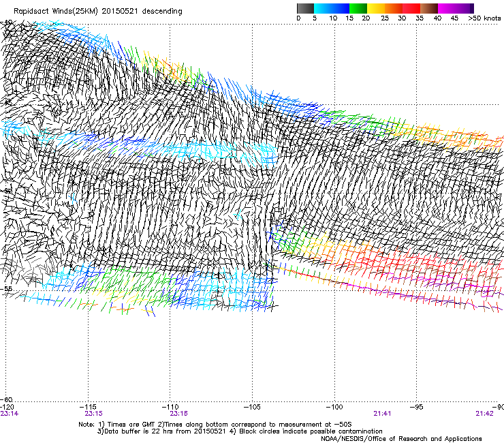Click the -95 longitude axis label
Image resolution: width=504 pixels, height=443 pixels.
click(x=417, y=407)
